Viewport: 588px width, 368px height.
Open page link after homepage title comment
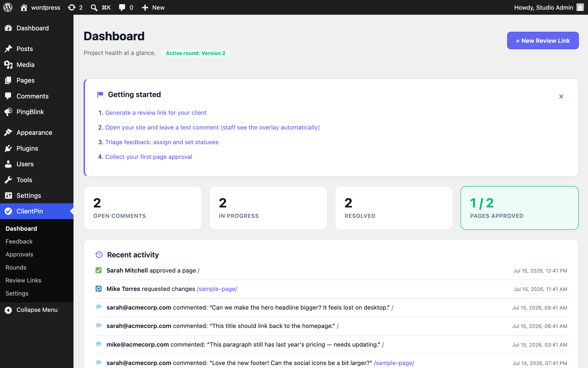pyautogui.click(x=337, y=326)
